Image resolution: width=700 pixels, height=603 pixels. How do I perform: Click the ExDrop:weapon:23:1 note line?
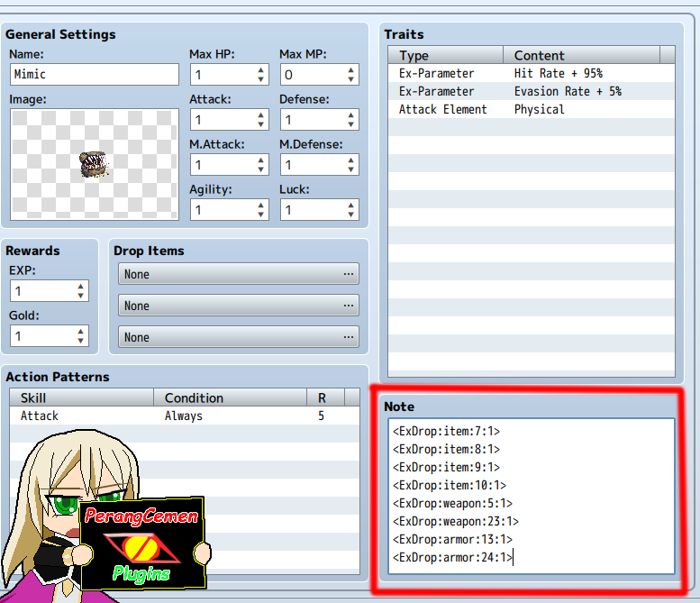pyautogui.click(x=456, y=521)
